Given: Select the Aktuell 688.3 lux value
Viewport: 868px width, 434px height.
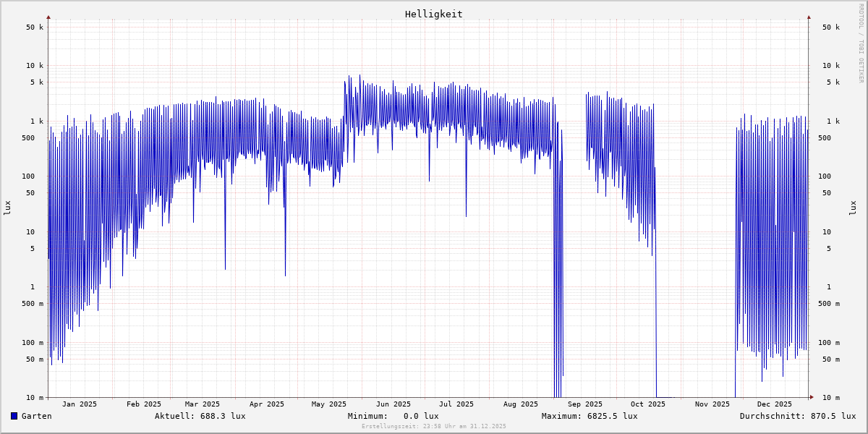Looking at the screenshot, I should coord(200,416).
